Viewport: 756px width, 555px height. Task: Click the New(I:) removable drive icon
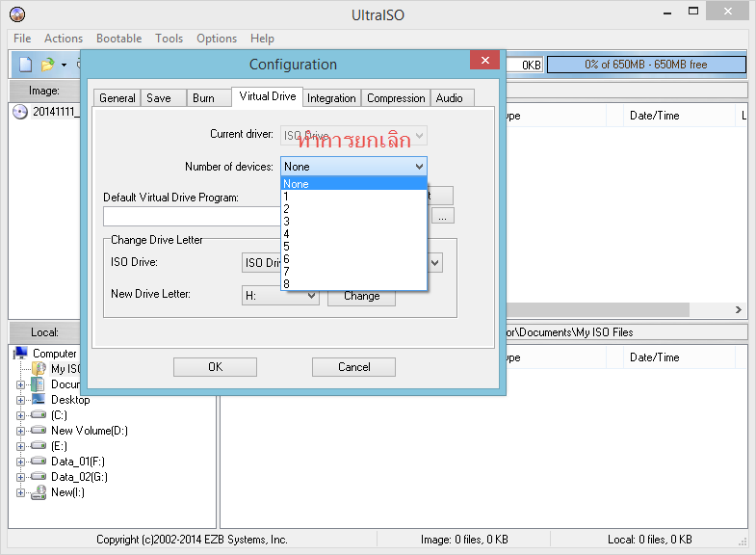click(39, 492)
